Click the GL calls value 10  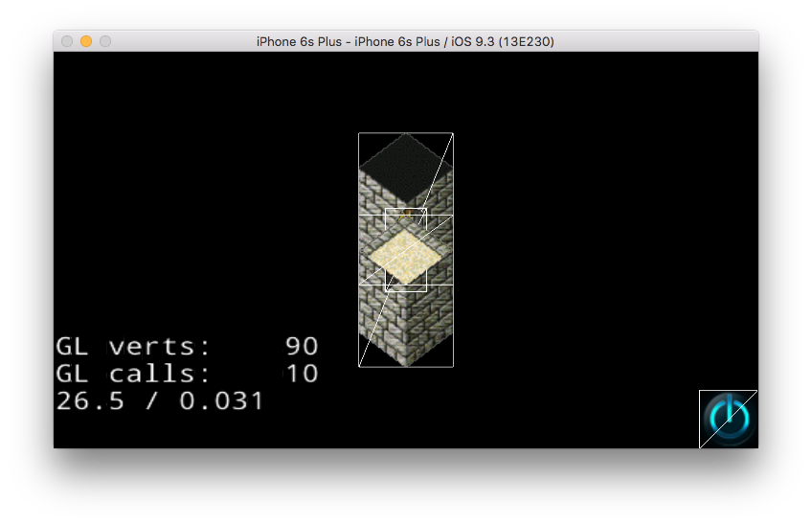coord(302,373)
